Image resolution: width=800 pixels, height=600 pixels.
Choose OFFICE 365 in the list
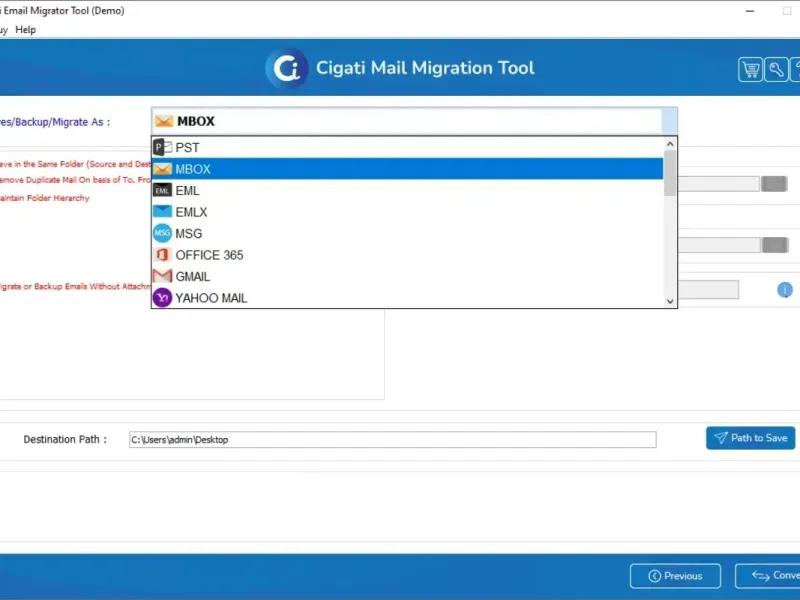tap(407, 255)
